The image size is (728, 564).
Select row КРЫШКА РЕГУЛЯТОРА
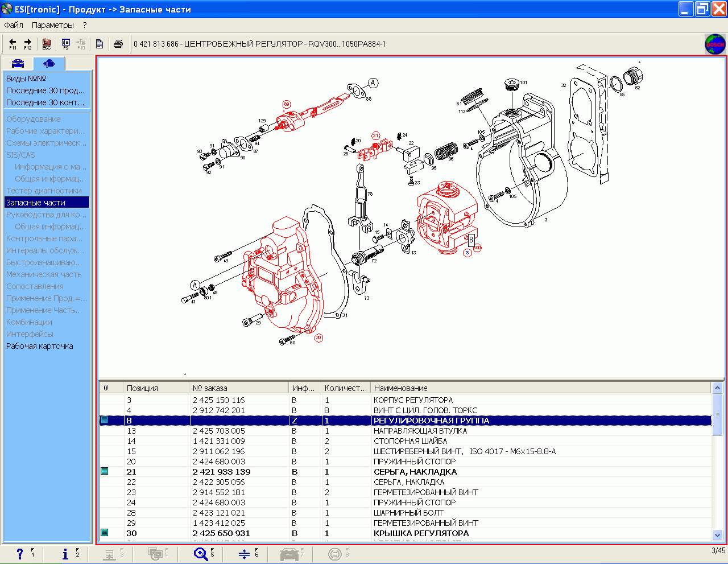(406, 533)
